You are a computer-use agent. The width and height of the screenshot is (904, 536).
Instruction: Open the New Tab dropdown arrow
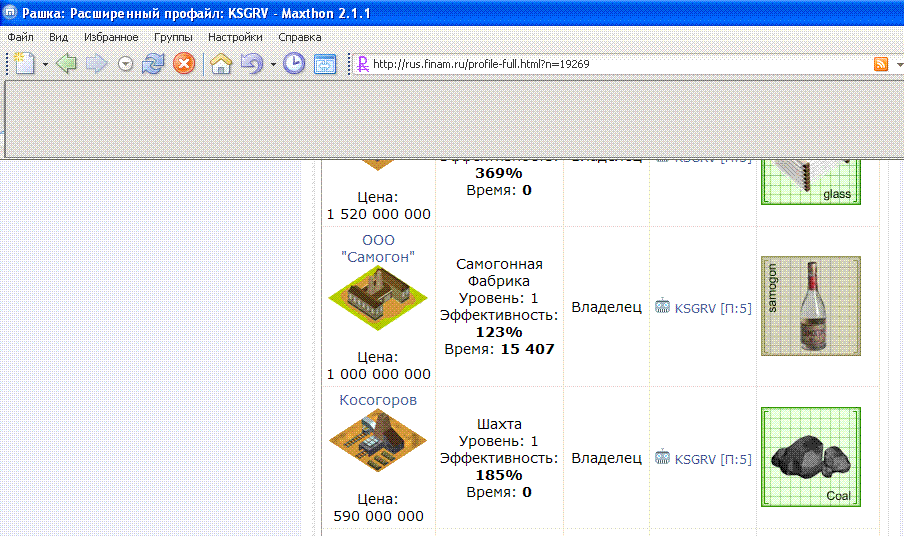(x=45, y=64)
